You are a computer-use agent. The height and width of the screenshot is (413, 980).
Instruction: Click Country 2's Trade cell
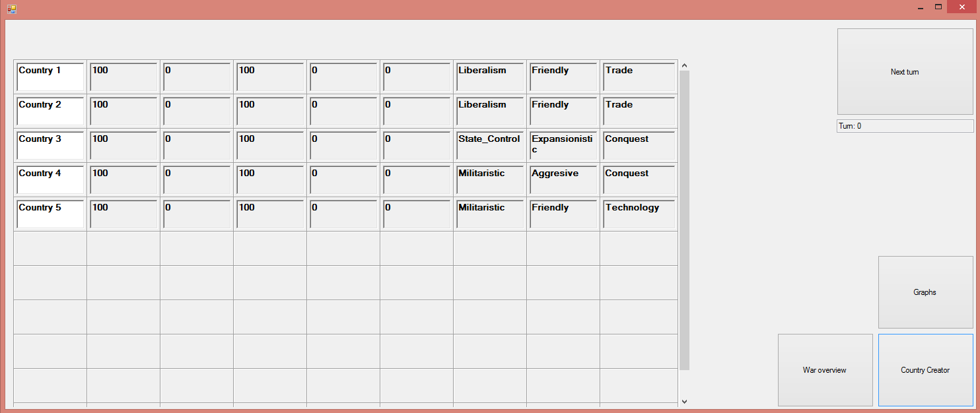coord(638,111)
